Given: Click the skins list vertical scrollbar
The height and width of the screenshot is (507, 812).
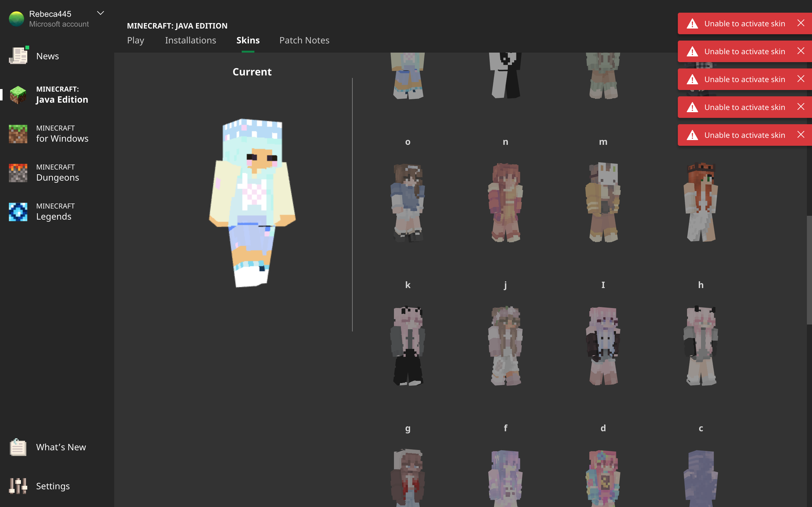Looking at the screenshot, I should 809,270.
